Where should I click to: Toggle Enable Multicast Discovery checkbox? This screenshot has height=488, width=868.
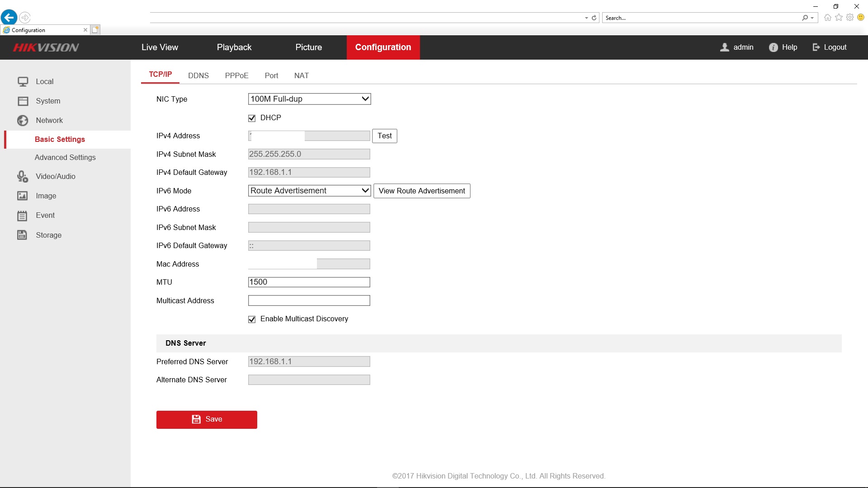click(x=252, y=319)
